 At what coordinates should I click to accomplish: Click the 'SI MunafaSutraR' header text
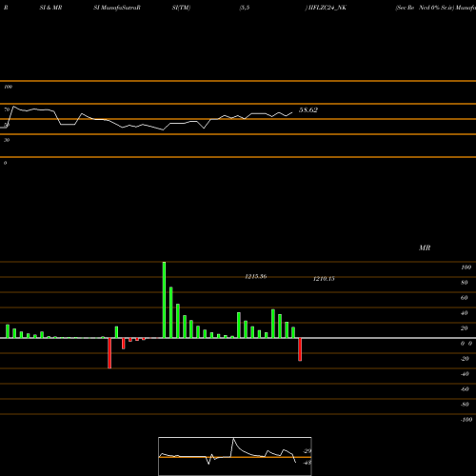(x=117, y=8)
